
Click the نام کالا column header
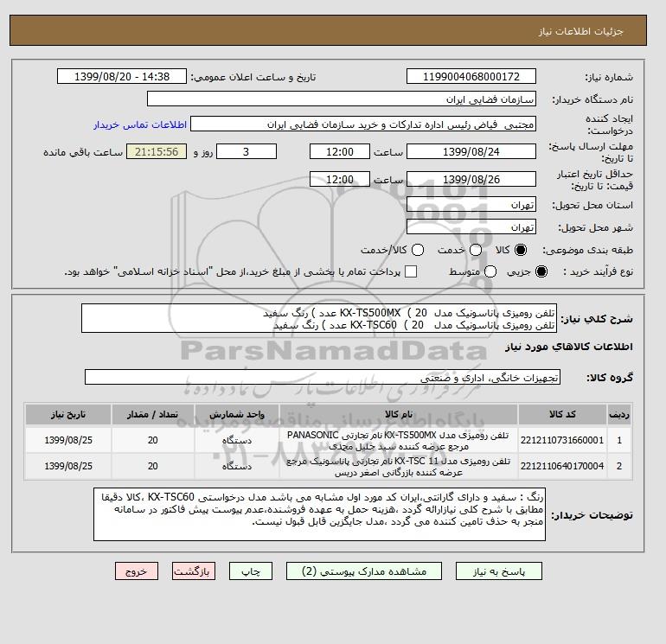399,414
